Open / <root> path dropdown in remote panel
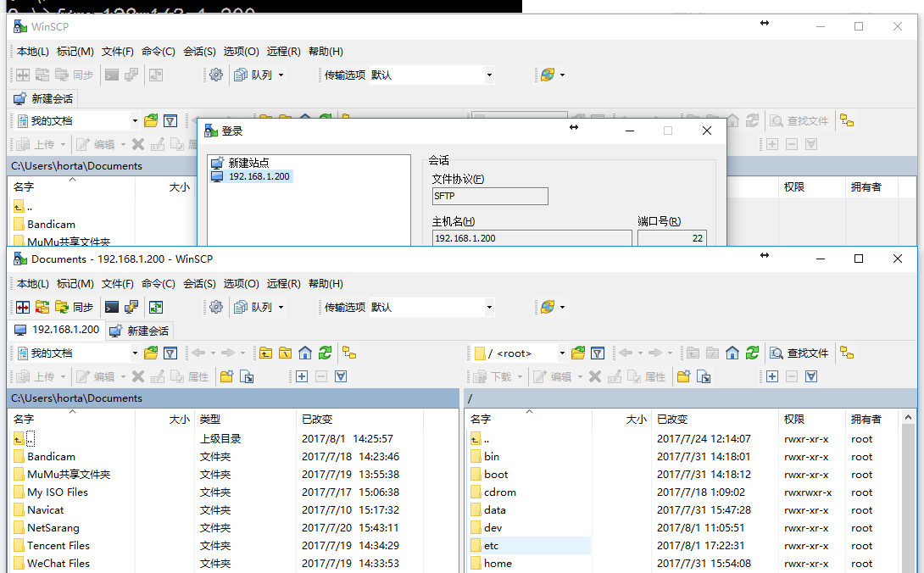This screenshot has width=924, height=573. coord(520,353)
